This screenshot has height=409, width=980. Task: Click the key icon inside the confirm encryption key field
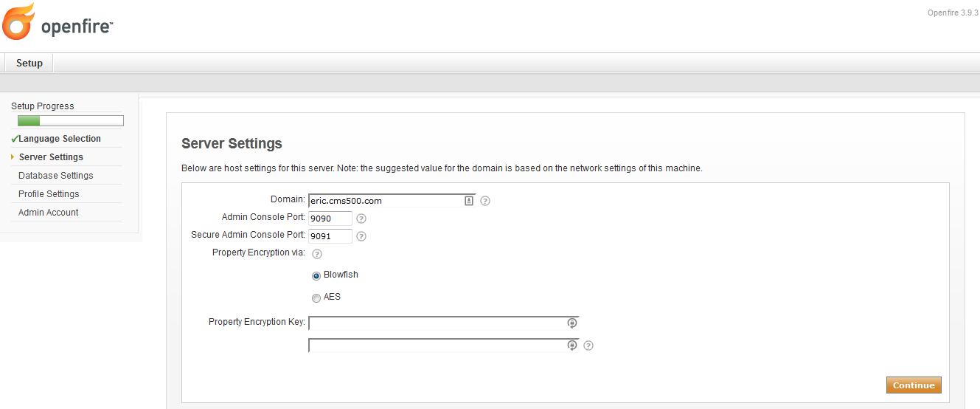coord(571,346)
